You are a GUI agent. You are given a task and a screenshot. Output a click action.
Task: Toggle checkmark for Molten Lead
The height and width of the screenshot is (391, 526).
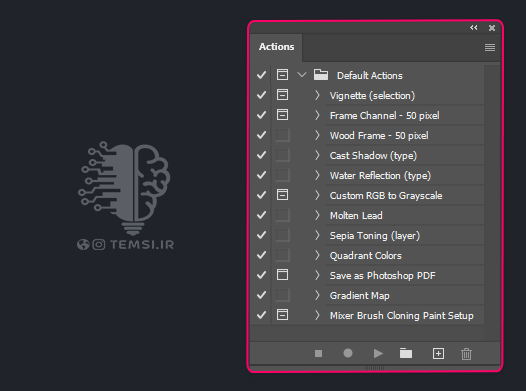(x=261, y=215)
